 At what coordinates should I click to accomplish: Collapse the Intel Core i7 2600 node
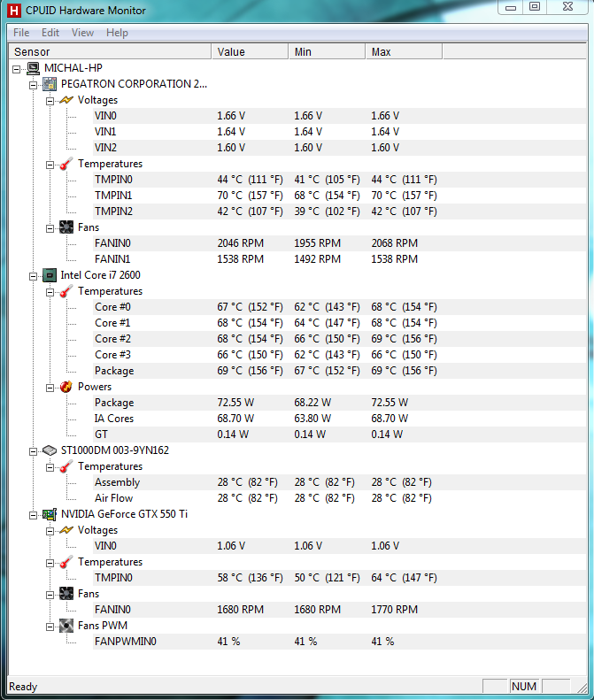(33, 276)
